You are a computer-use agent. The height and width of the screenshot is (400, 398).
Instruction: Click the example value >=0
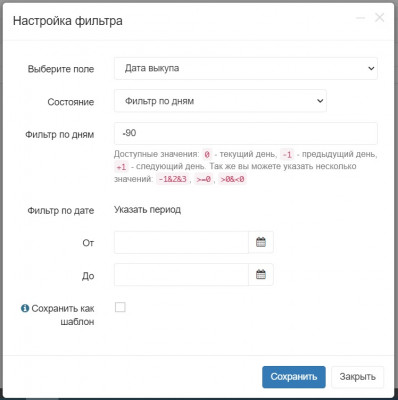tap(203, 179)
